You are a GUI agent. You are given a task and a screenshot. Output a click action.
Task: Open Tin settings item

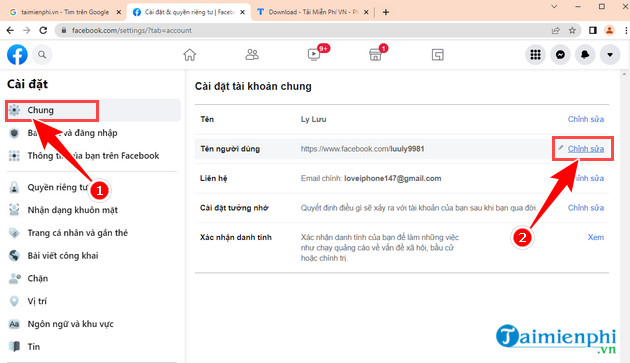93,347
